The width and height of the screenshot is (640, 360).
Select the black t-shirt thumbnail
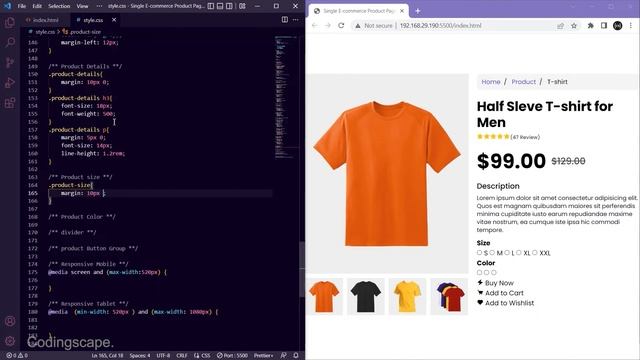click(366, 297)
